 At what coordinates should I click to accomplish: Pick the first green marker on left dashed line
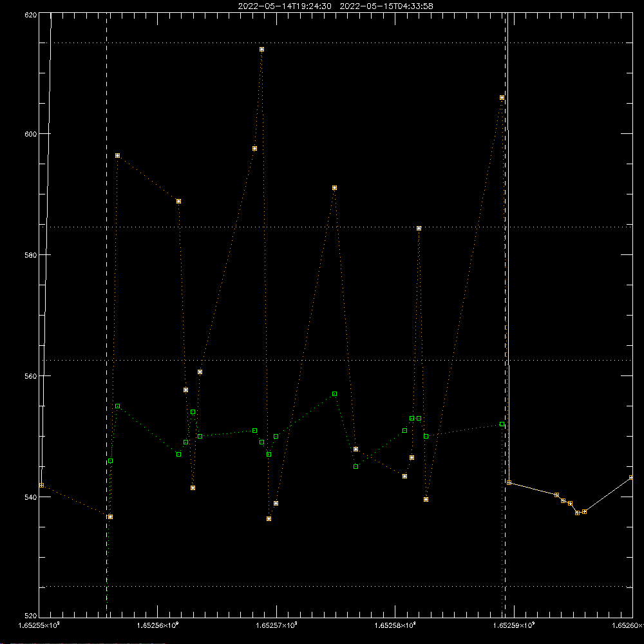(111, 461)
